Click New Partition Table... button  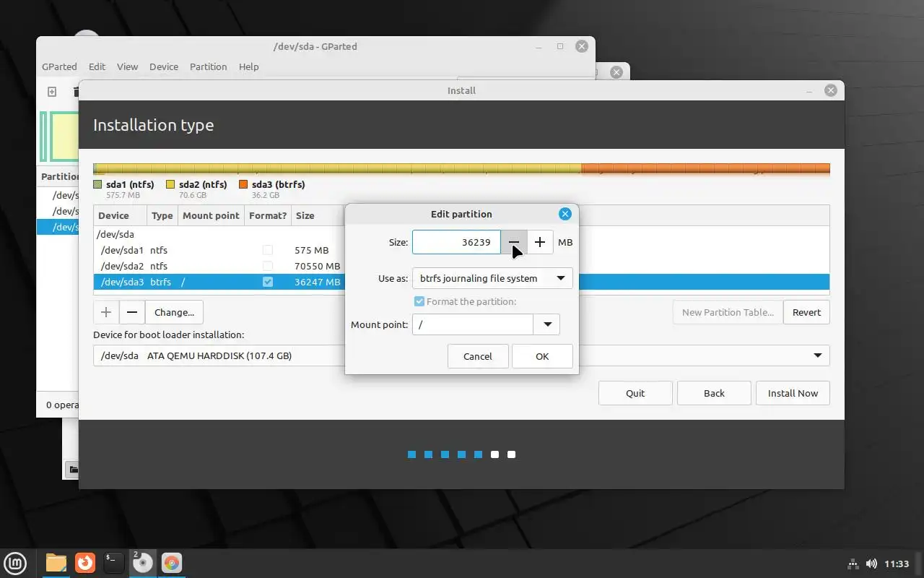(x=728, y=312)
